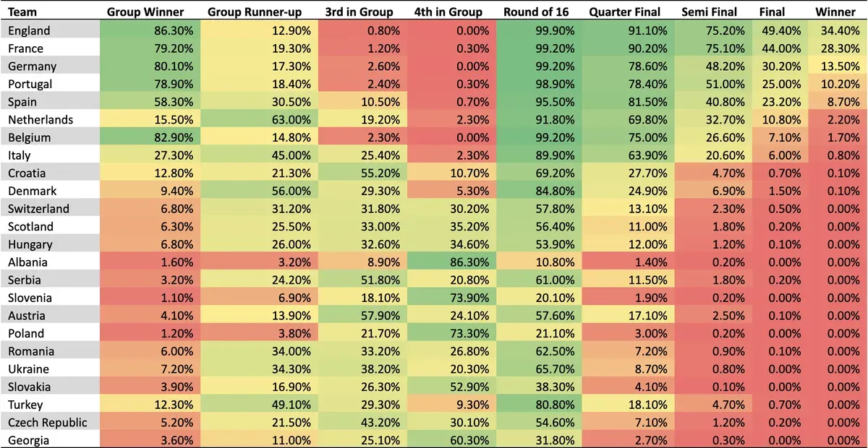Click the Group Runner-up header cell
Viewport: 868px width, 448px height.
(x=253, y=12)
